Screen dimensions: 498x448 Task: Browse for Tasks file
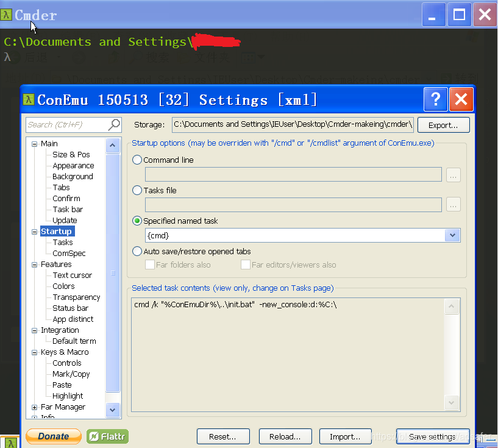[x=454, y=205]
